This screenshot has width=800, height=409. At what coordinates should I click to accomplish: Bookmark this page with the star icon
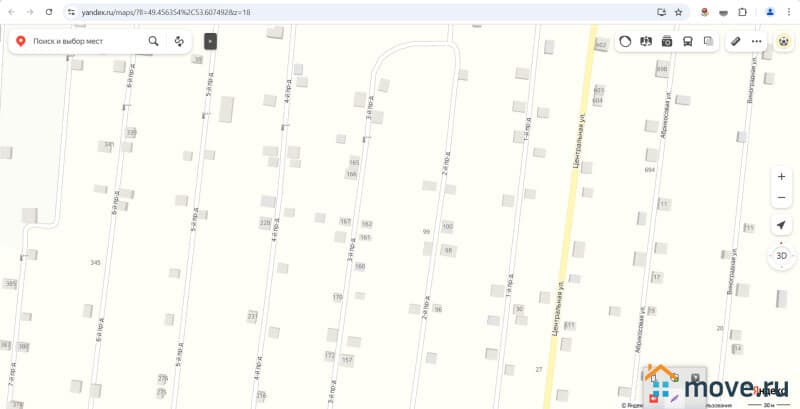(x=678, y=12)
